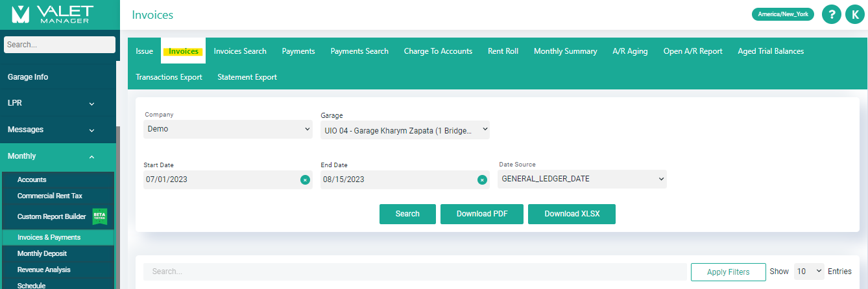
Task: Change the Show entries count dropdown
Action: tap(808, 272)
